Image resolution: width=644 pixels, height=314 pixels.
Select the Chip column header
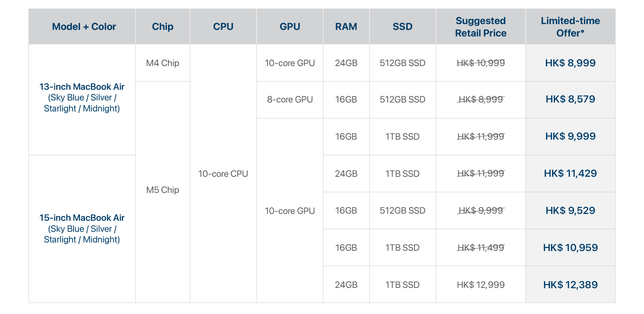(x=162, y=26)
